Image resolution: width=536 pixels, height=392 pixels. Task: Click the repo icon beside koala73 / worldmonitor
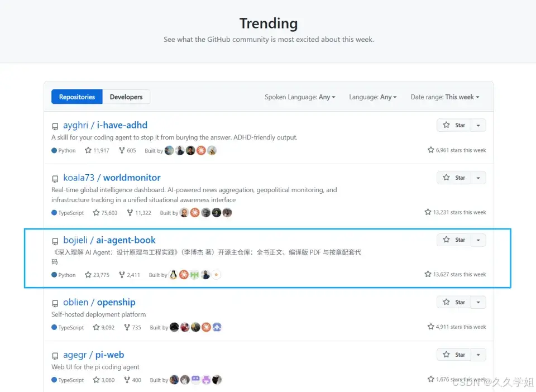[55, 179]
